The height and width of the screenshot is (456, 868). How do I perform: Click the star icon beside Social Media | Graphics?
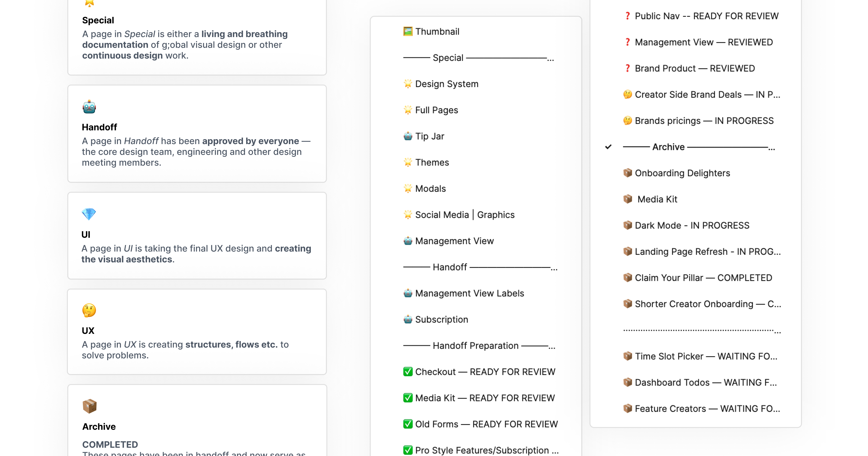[x=408, y=214]
